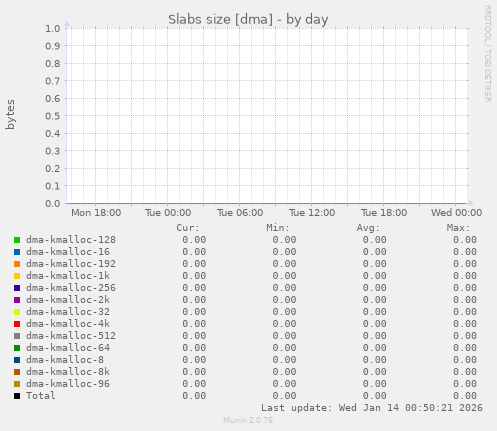Viewport: 497px width, 431px height.
Task: Click the Max value for Total row
Action: tap(465, 396)
